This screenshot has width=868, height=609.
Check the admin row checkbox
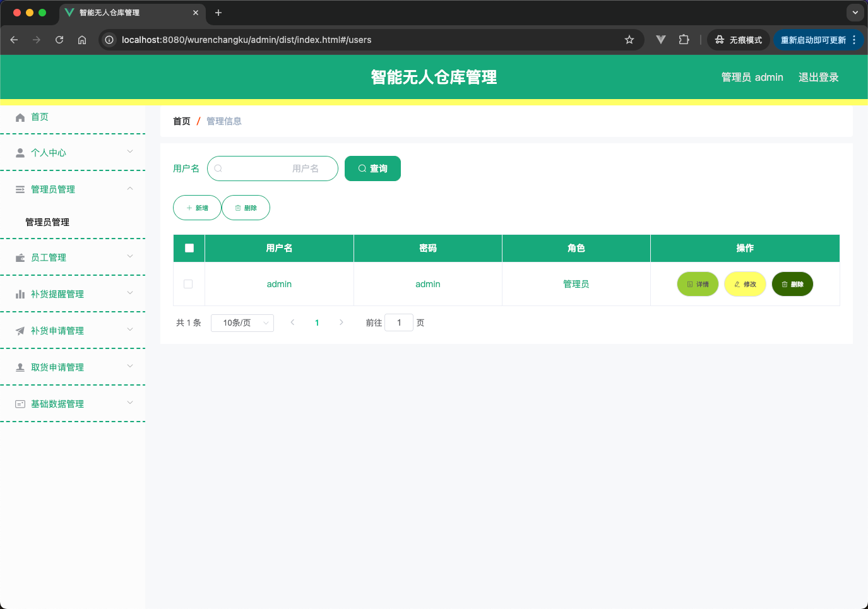188,284
